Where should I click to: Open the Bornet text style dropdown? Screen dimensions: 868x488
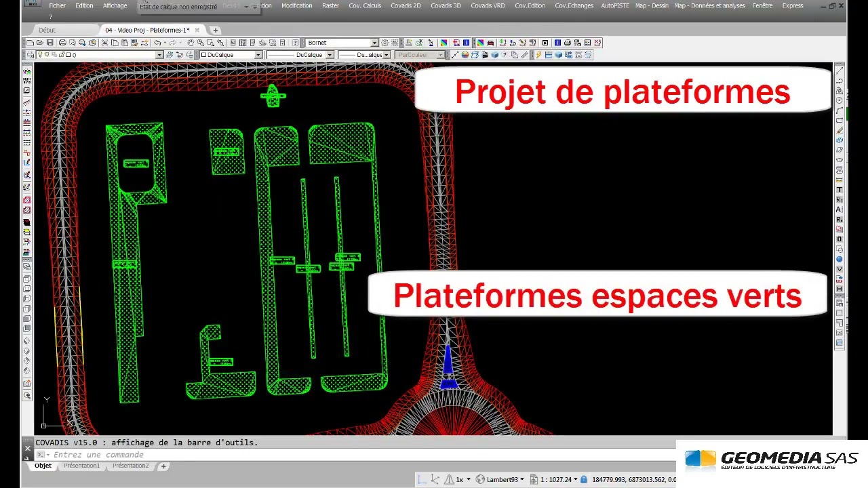[x=374, y=43]
